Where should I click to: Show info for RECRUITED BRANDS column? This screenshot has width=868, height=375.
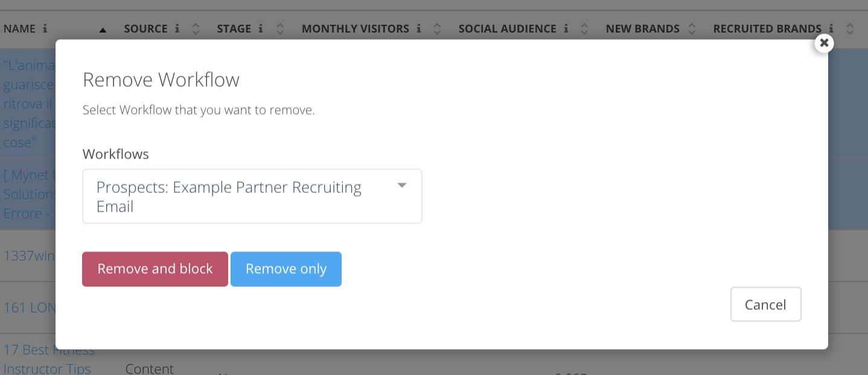click(x=831, y=28)
